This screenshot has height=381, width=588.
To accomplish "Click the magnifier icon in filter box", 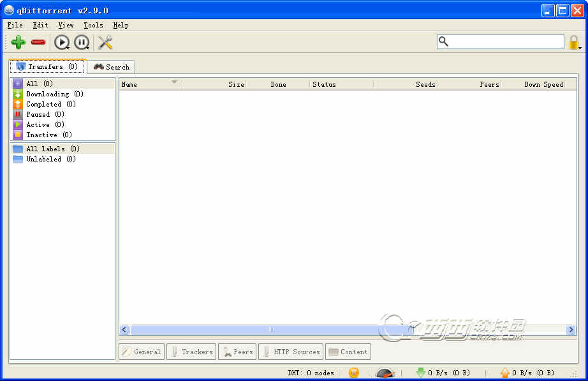I will (x=444, y=41).
